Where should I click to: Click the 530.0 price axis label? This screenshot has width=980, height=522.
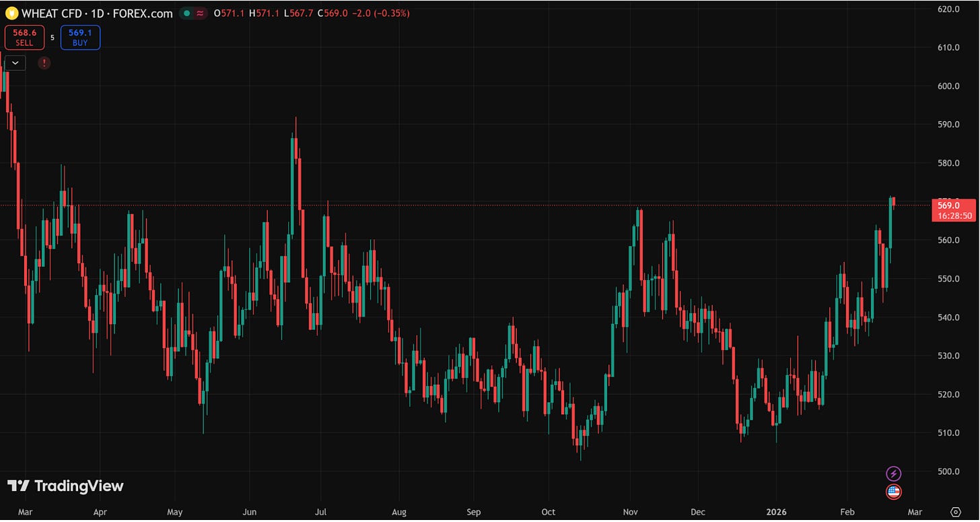[948, 355]
